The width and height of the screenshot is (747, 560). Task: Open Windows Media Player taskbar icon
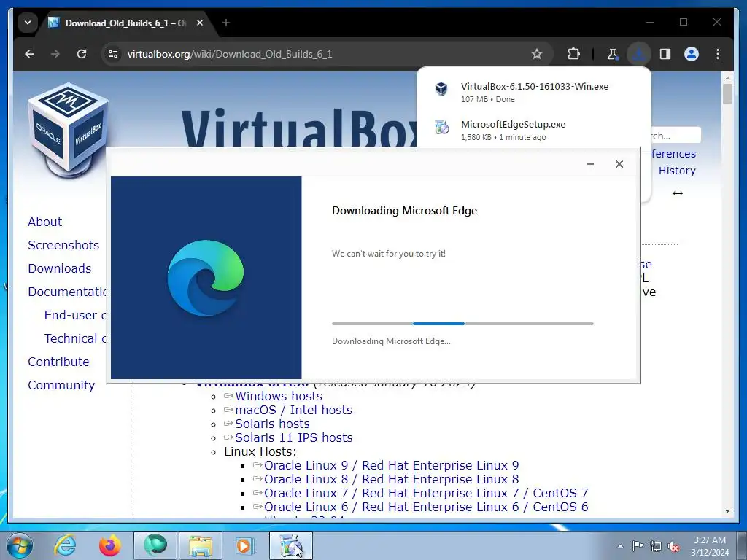pos(245,545)
